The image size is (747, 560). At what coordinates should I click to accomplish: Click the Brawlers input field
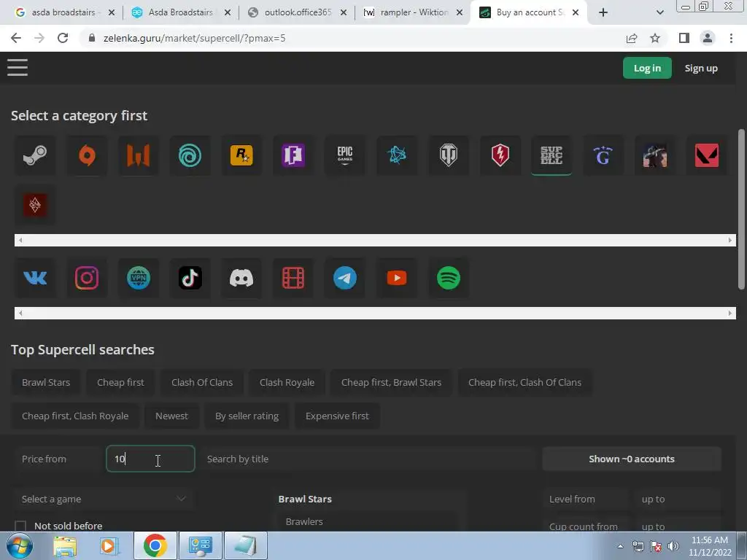point(366,521)
